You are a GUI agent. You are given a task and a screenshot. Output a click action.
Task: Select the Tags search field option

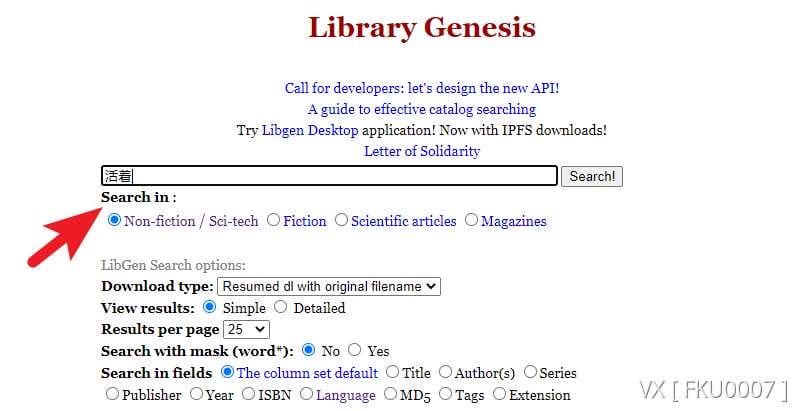point(445,394)
